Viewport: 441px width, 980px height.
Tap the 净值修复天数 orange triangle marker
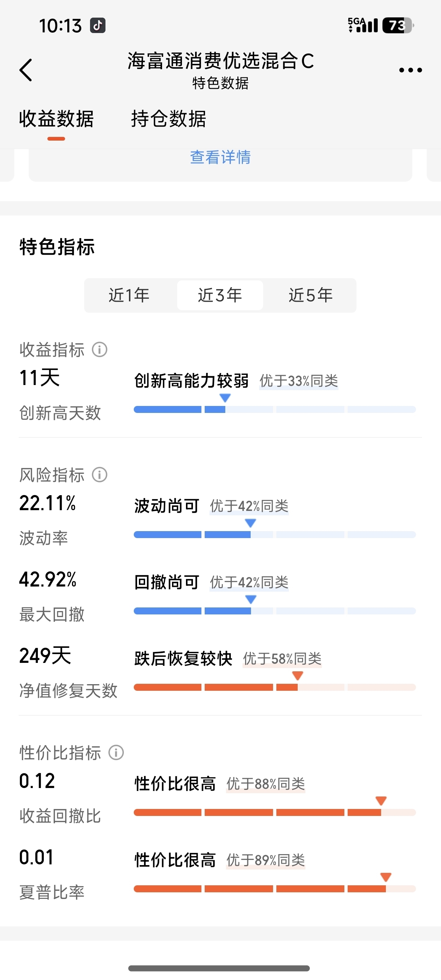click(x=297, y=676)
